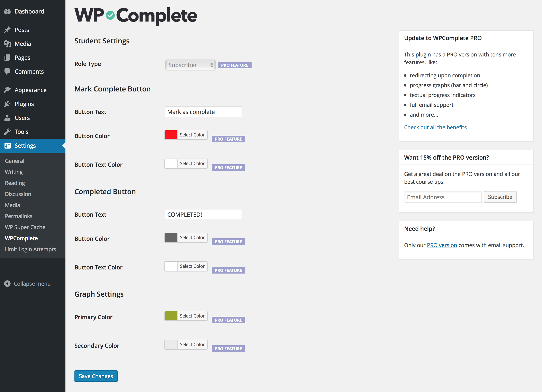
Task: Click the Mark as complete button text field
Action: 203,112
